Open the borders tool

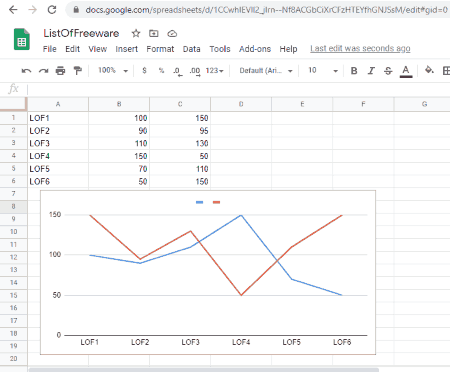click(446, 71)
